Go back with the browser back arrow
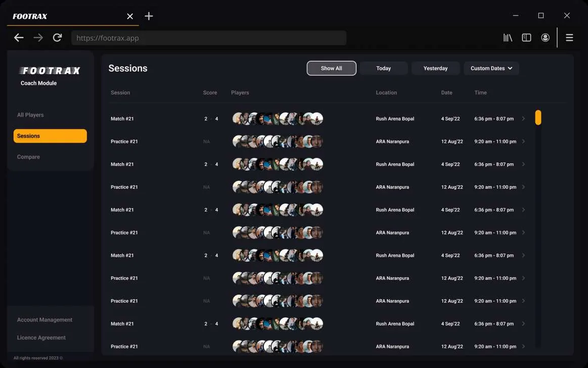Image resolution: width=588 pixels, height=368 pixels. [19, 37]
